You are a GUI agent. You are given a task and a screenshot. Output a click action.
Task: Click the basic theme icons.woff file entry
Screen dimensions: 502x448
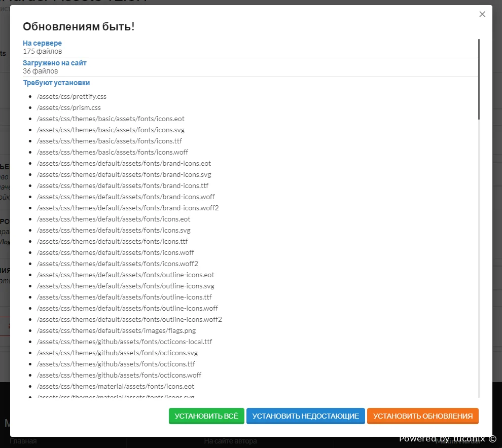click(113, 152)
